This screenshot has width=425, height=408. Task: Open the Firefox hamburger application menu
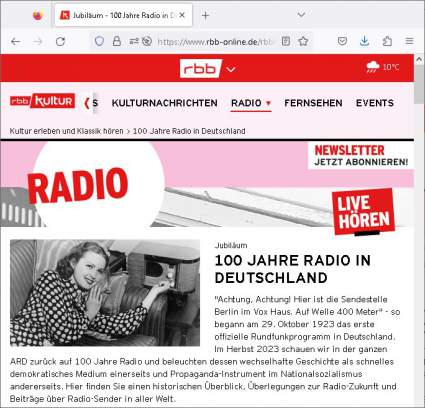pos(409,41)
